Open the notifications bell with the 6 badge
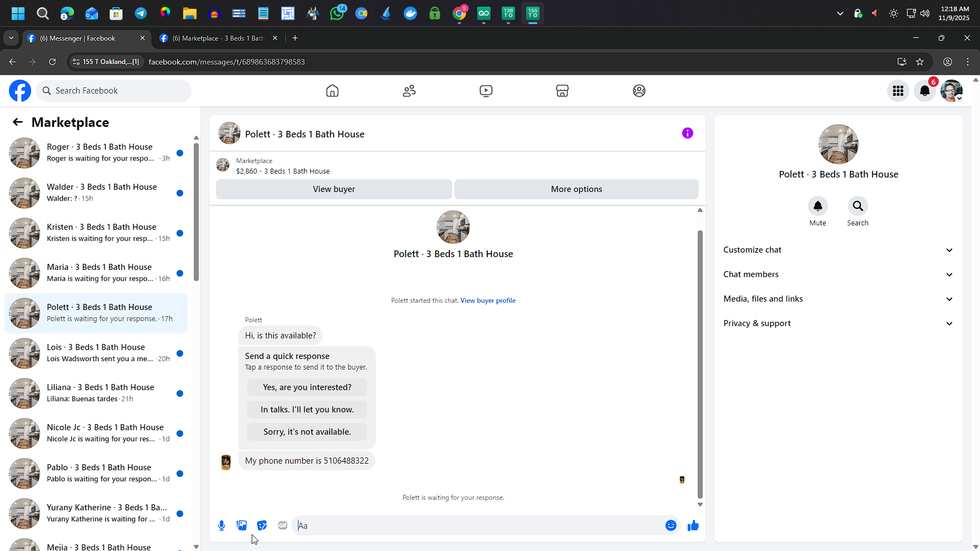Image resolution: width=980 pixels, height=551 pixels. (925, 91)
